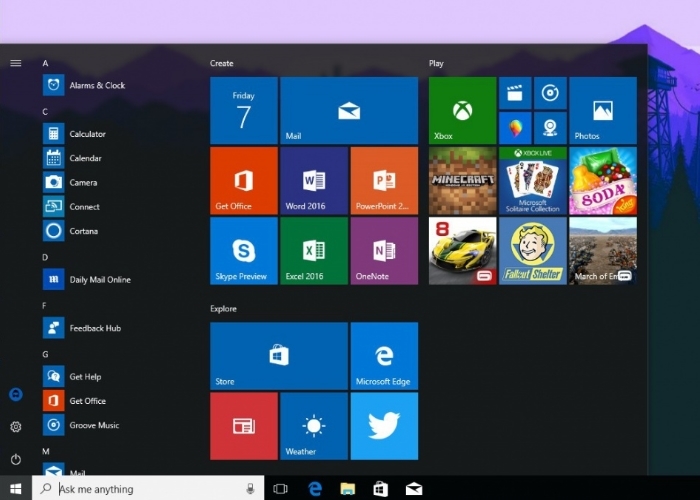Screen dimensions: 700x500
Task: Click the Get Office tile
Action: [x=244, y=181]
